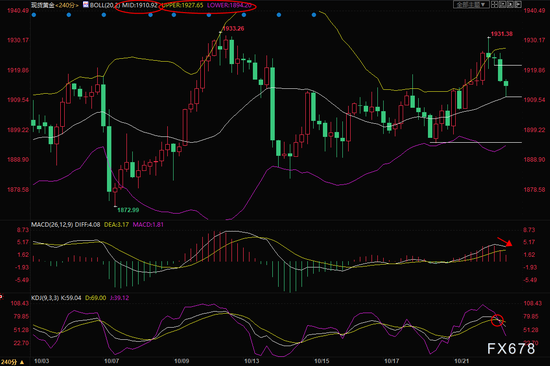Click the MACD(26,12,9) indicator label
The width and height of the screenshot is (550, 366).
[52, 225]
